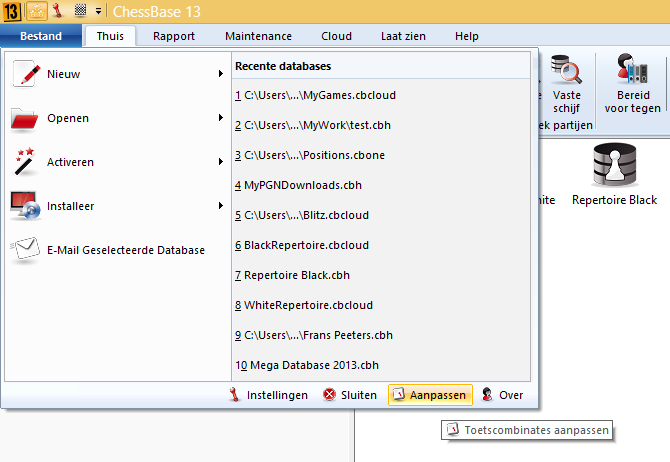Expand the Activeren submenu arrow

[220, 162]
